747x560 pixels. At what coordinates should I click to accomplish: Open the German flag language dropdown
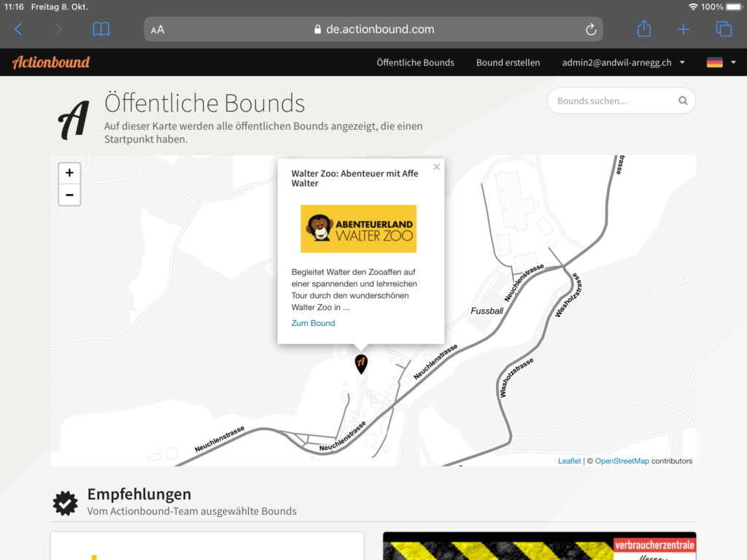coord(721,63)
